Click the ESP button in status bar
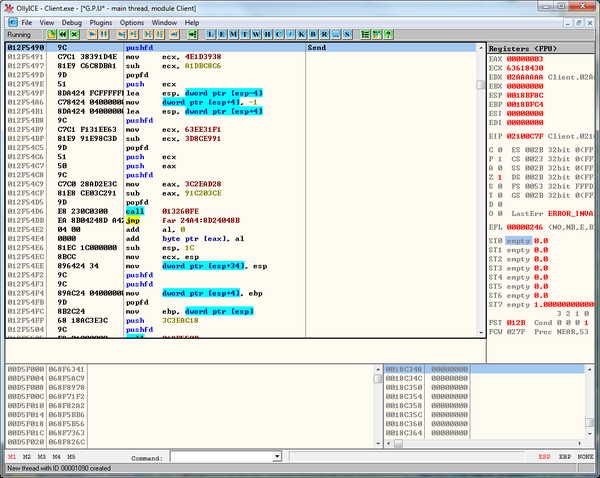Viewport: 600px width, 478px height. 545,457
